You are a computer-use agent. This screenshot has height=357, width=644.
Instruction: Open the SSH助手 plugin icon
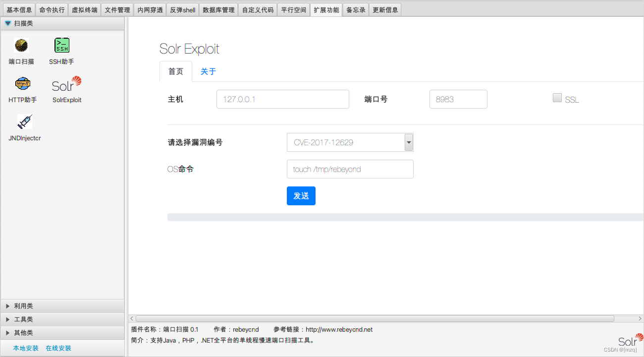click(61, 46)
